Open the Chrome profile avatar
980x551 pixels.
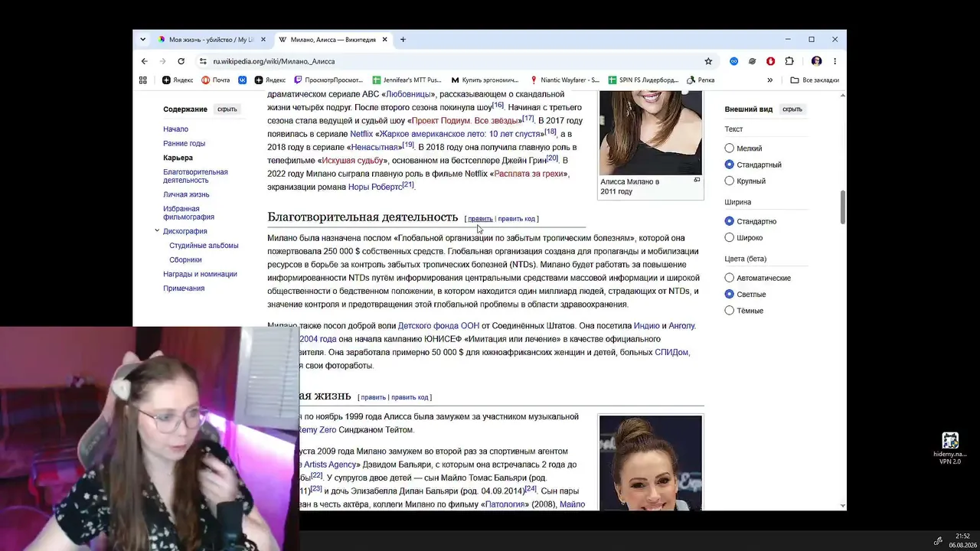tap(816, 61)
